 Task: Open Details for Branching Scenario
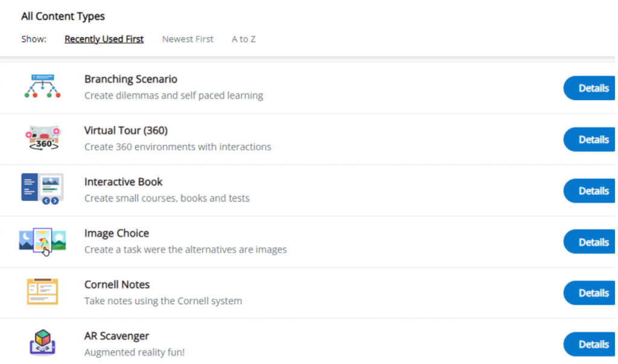point(590,88)
